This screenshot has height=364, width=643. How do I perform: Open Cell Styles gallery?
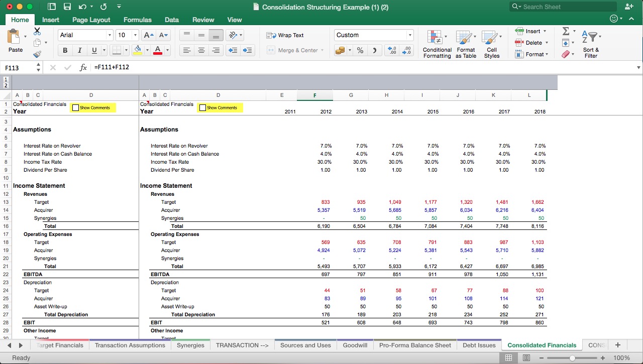coord(491,44)
